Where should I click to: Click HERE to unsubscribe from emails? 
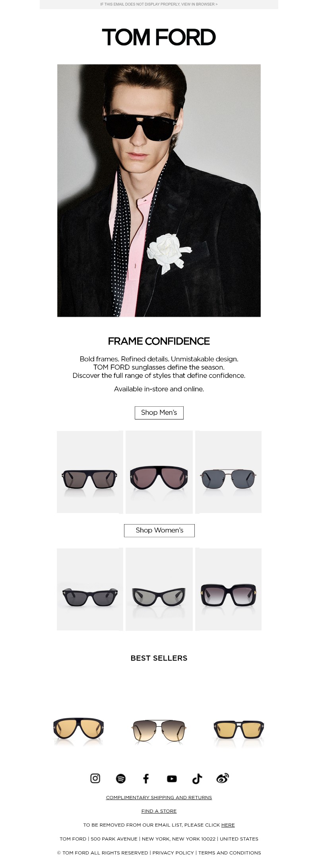tap(228, 825)
